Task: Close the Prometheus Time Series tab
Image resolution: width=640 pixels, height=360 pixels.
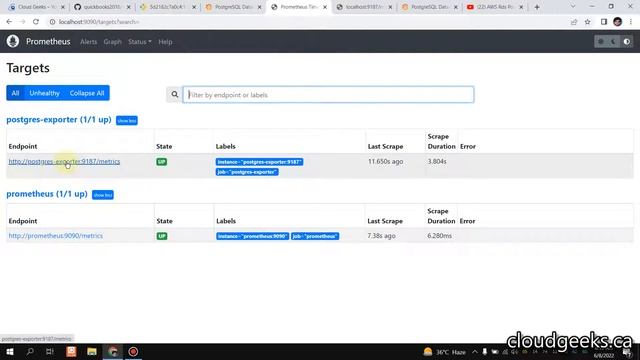Action: coord(325,7)
